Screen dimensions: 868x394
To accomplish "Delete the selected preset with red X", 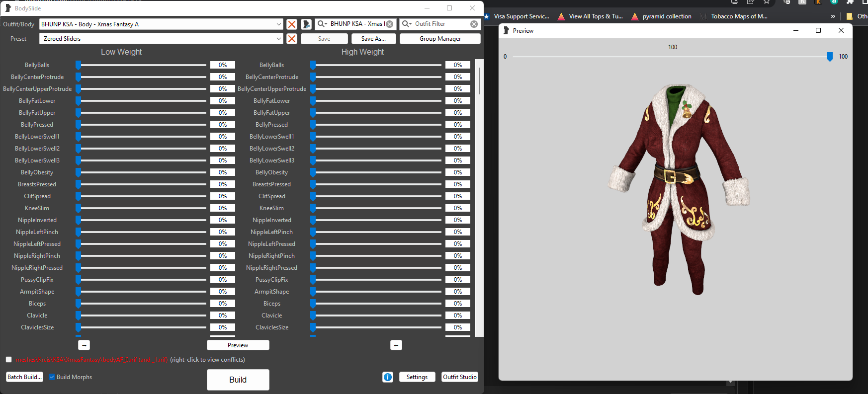I will pyautogui.click(x=292, y=38).
